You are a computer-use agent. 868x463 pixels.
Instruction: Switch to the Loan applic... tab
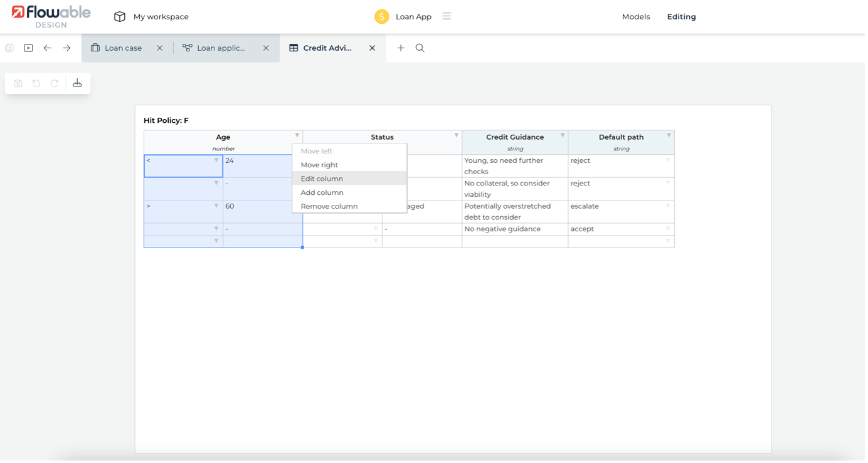tap(220, 48)
